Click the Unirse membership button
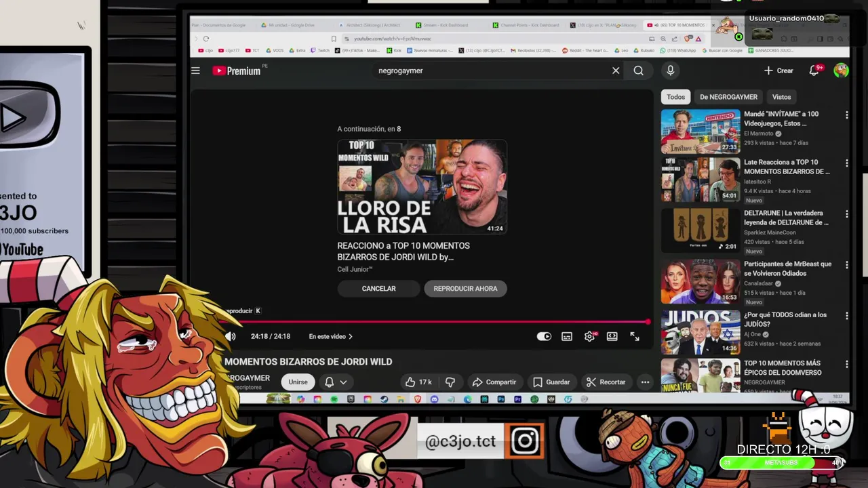Image resolution: width=868 pixels, height=488 pixels. (x=298, y=382)
